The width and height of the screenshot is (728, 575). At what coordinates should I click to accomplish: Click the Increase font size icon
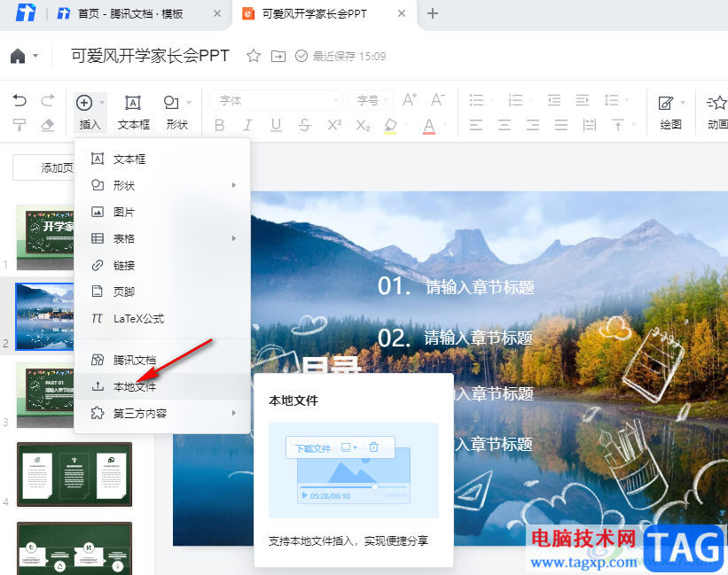tap(410, 100)
